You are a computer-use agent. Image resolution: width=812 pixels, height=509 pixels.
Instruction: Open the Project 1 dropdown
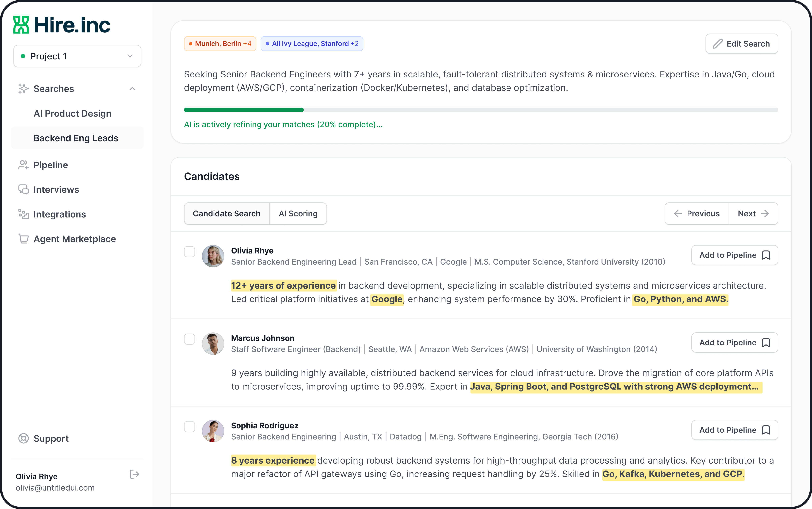coord(77,56)
